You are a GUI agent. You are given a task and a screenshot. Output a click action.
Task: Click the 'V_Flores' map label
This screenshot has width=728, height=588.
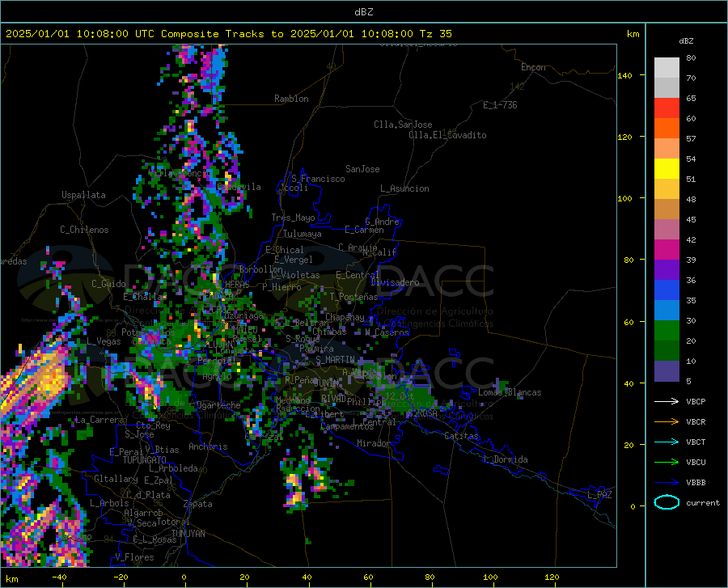[134, 557]
